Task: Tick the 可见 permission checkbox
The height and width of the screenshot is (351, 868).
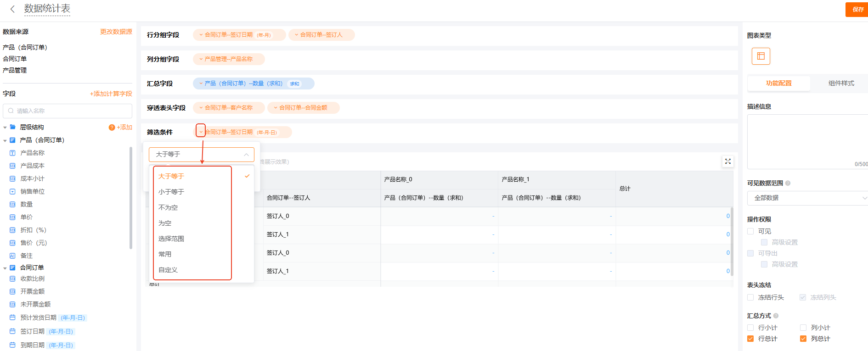Action: click(x=750, y=231)
